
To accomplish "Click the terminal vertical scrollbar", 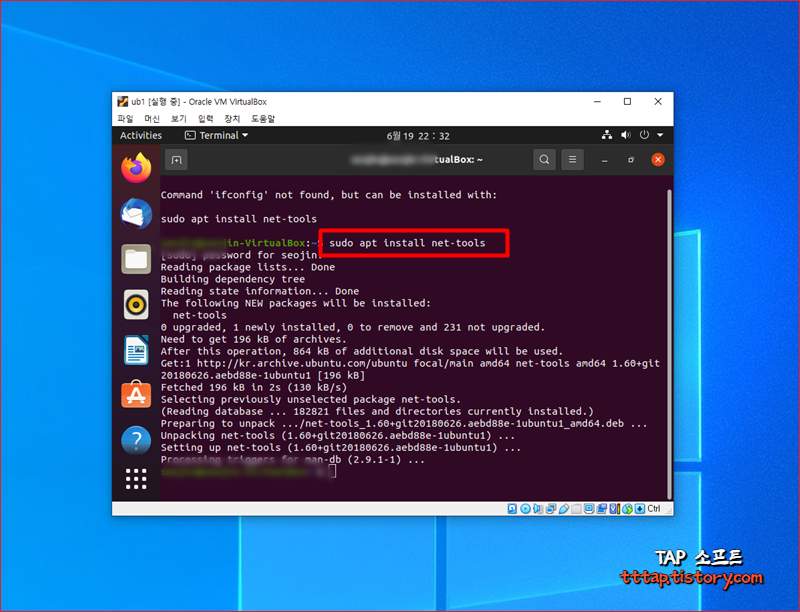I will tap(669, 344).
